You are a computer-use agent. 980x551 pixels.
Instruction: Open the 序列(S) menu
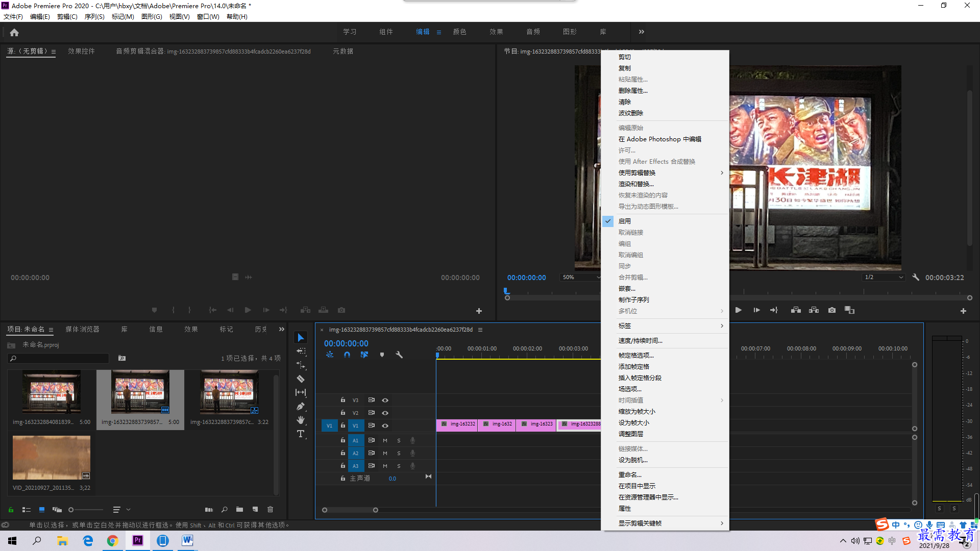tap(94, 17)
